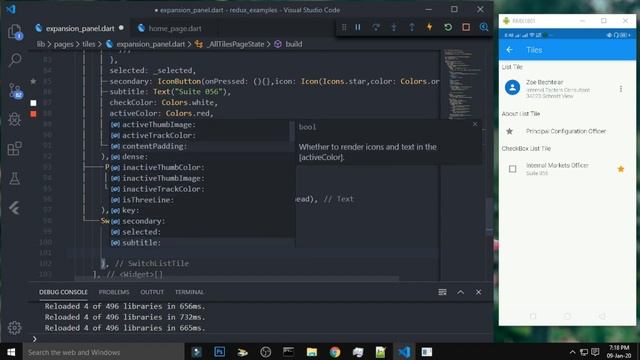Open Chrome from the taskbar
Image resolution: width=640 pixels, height=360 pixels.
[x=335, y=352]
